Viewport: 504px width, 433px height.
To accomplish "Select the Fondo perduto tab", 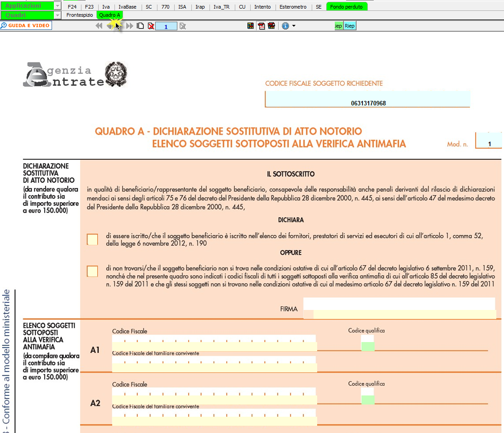I will 347,7.
